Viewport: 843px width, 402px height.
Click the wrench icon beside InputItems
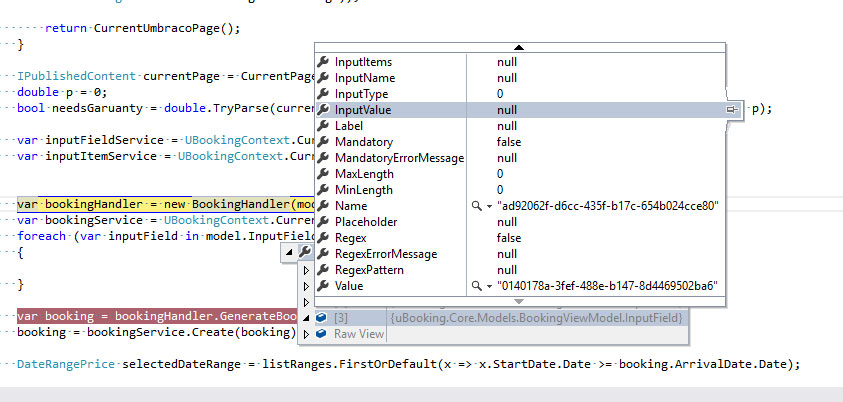(x=323, y=62)
